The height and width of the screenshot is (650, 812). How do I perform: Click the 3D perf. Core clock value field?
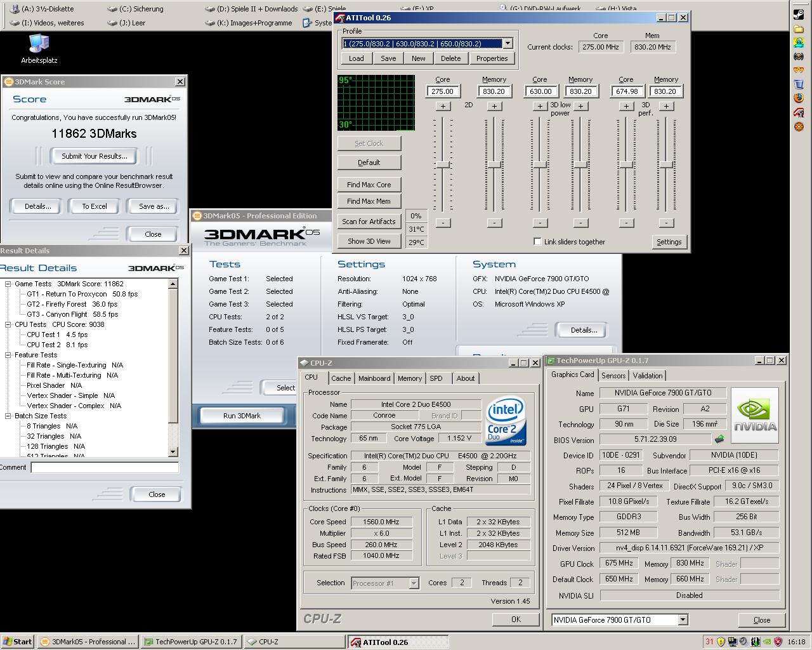(x=626, y=91)
